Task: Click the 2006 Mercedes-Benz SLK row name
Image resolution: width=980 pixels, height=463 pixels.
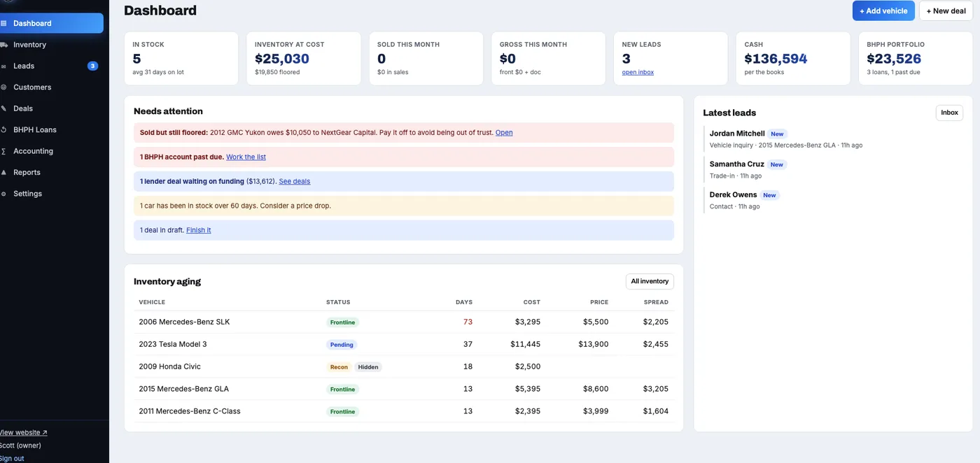Action: point(184,322)
